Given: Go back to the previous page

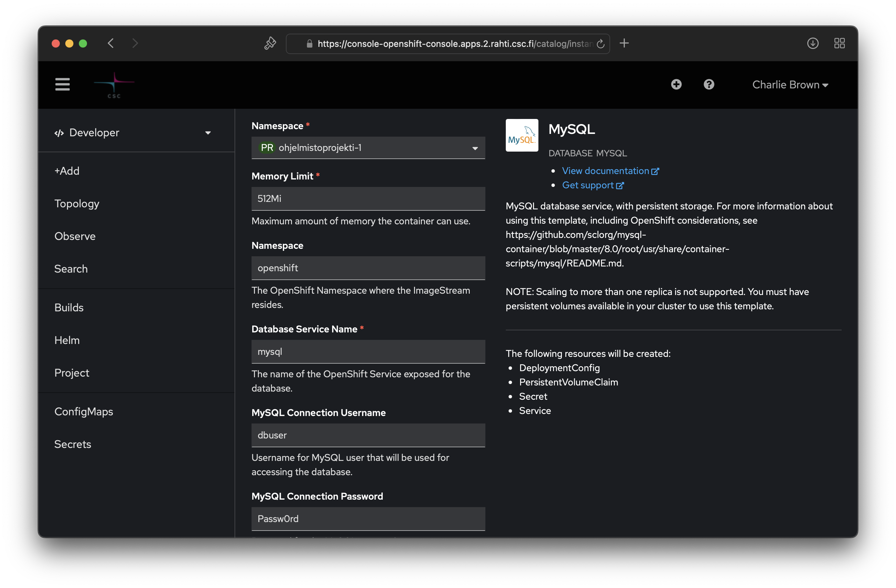Looking at the screenshot, I should point(111,43).
